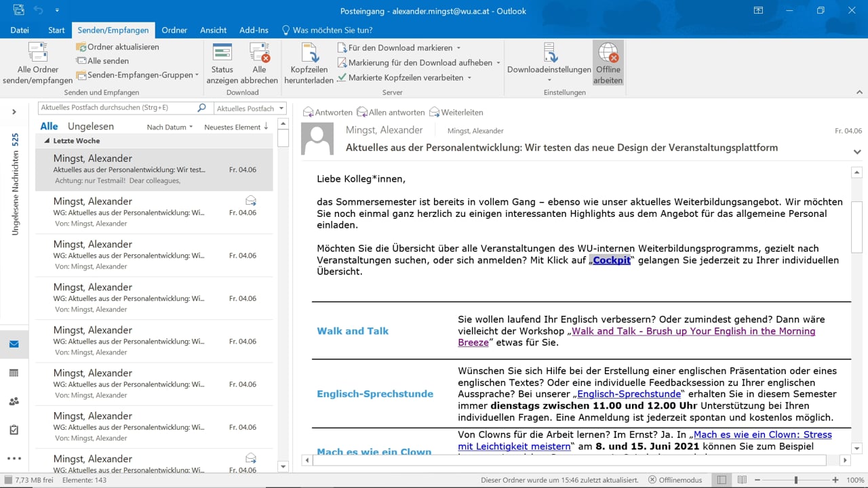Image resolution: width=868 pixels, height=488 pixels.
Task: Click the undo arrow in title bar
Action: coord(39,10)
